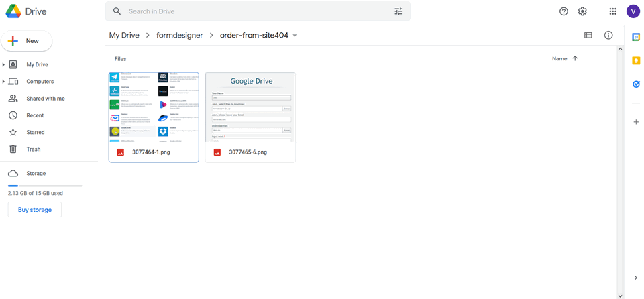644x299 pixels.
Task: Hide side panel chevron arrow
Action: pyautogui.click(x=636, y=278)
